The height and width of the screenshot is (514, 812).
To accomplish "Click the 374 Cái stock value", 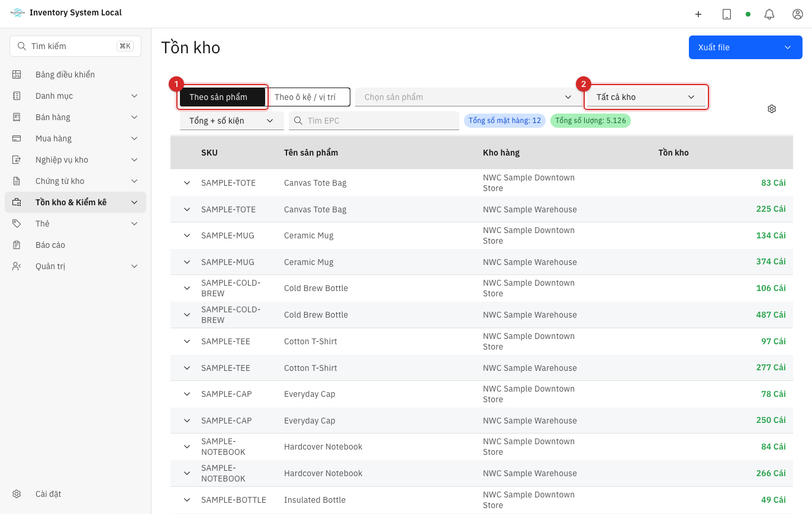I will coord(771,262).
